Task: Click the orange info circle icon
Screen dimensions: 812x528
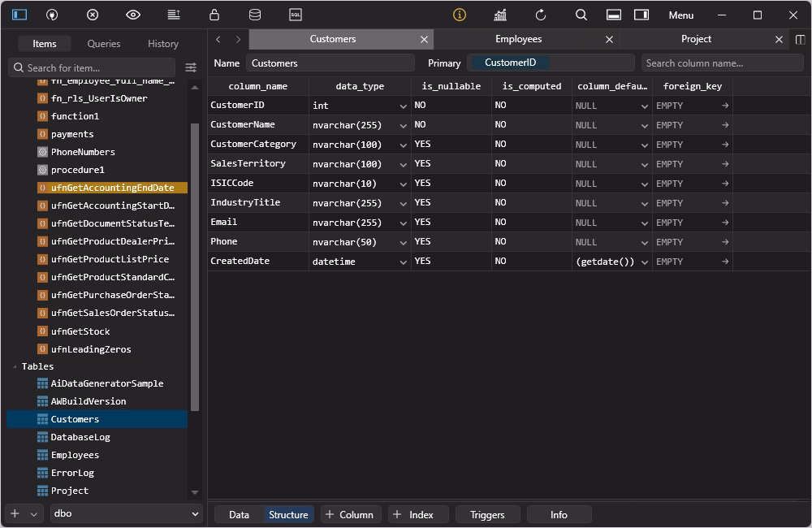Action: coord(460,15)
